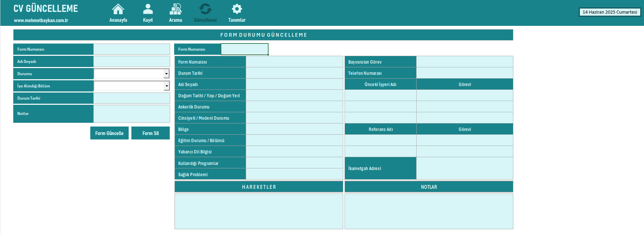Click the Doğum Tarihi / Yaşı / Doğum Yeri label
This screenshot has width=644, height=234.
pos(209,96)
